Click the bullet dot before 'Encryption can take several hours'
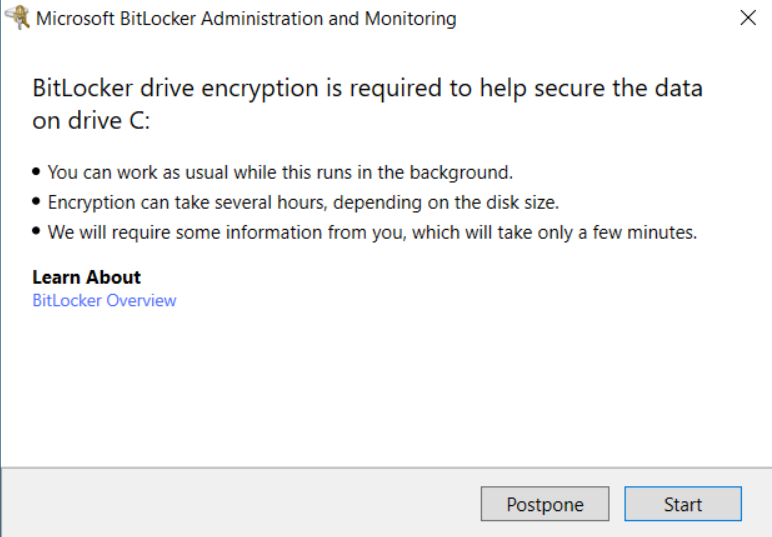This screenshot has height=537, width=772. point(36,201)
